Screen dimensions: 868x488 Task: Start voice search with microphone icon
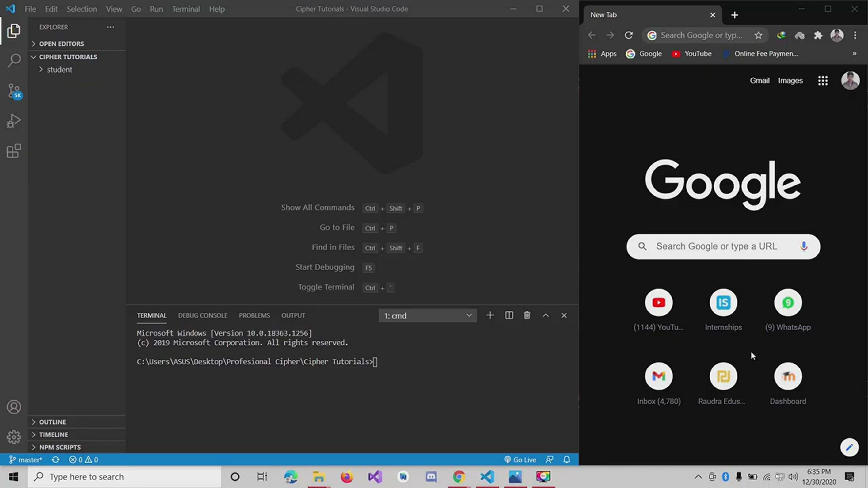804,247
